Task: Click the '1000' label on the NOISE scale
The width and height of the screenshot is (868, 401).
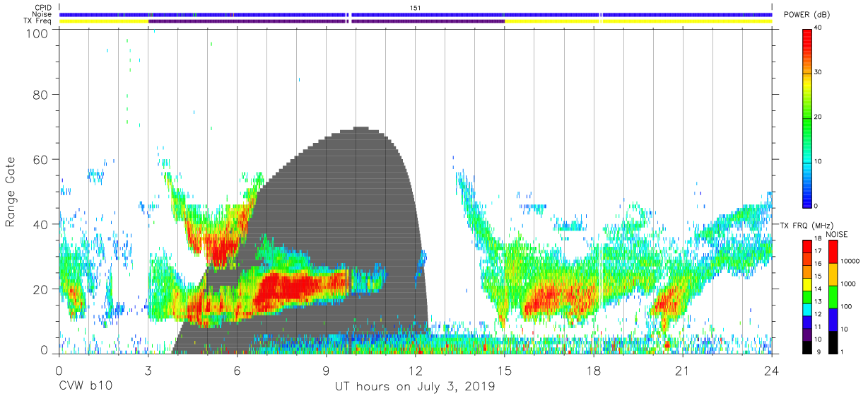Action: pyautogui.click(x=848, y=284)
